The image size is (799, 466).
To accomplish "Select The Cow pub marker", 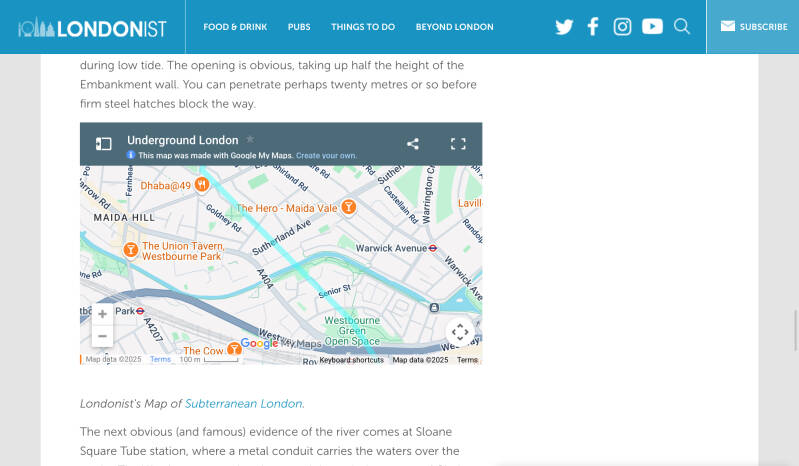I will click(234, 349).
